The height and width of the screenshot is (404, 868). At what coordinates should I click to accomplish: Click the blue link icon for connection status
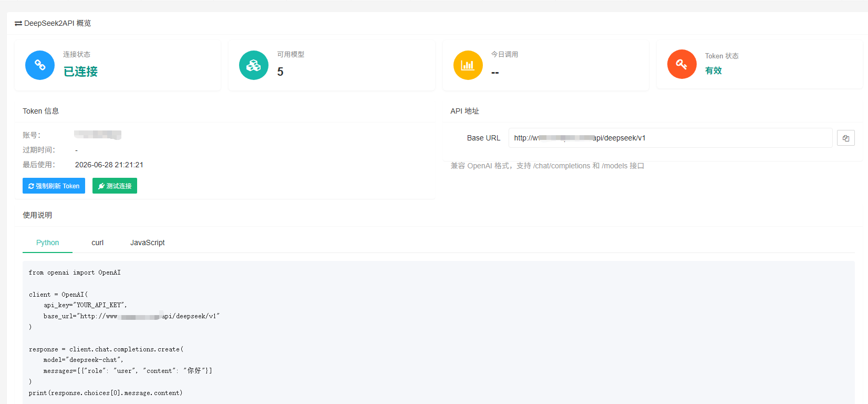click(40, 65)
